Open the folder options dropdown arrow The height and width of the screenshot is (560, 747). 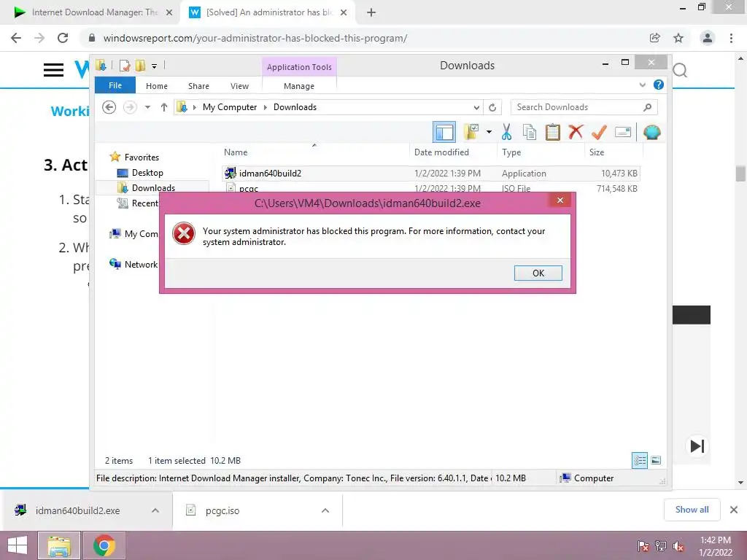[x=489, y=132]
